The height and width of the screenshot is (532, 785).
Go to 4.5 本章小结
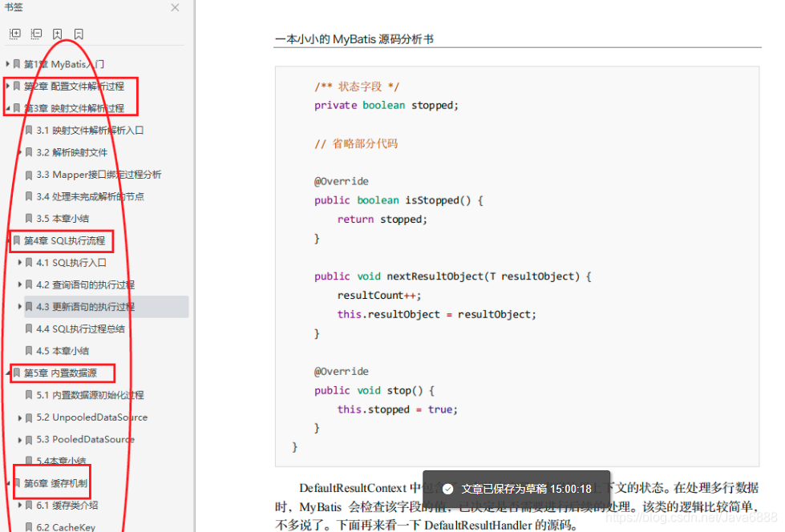click(x=63, y=351)
